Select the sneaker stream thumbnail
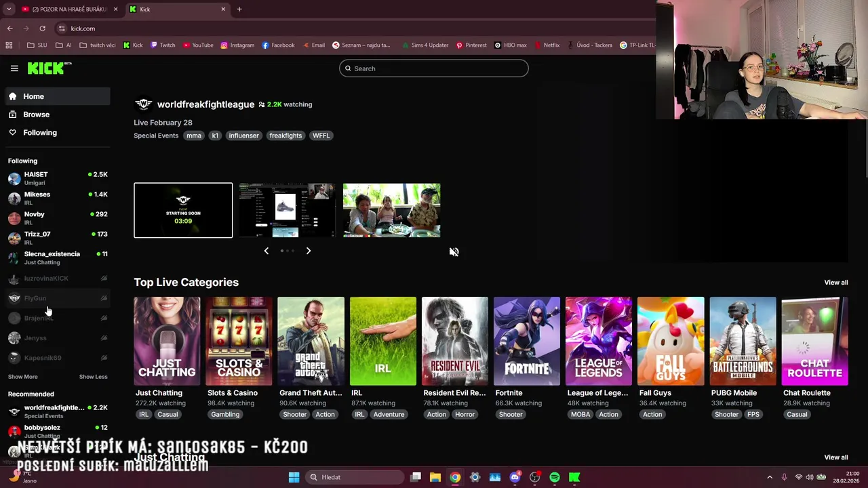Screen dimensions: 868x488 [287, 210]
